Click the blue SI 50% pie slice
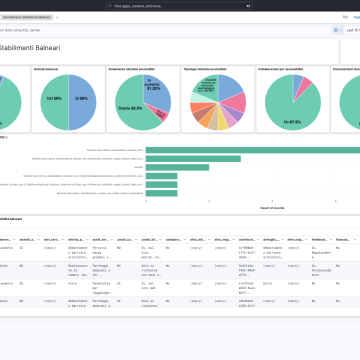Viewport: 360px width, 360px height. pos(83,102)
